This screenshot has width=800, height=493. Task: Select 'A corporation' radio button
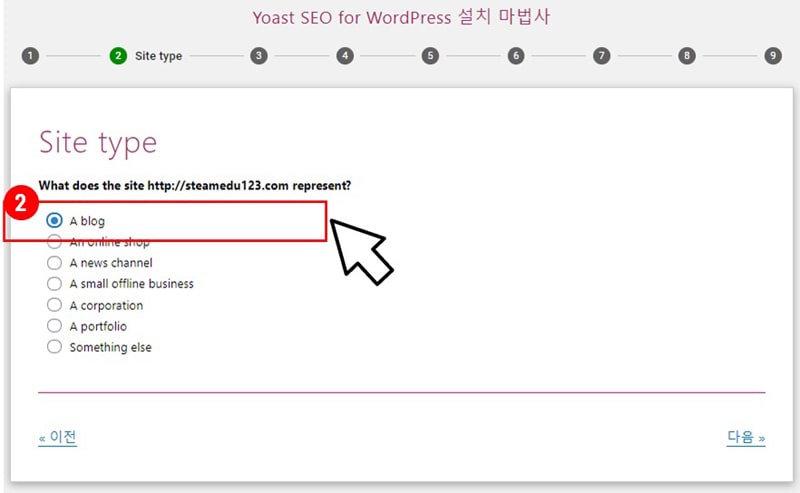[54, 305]
